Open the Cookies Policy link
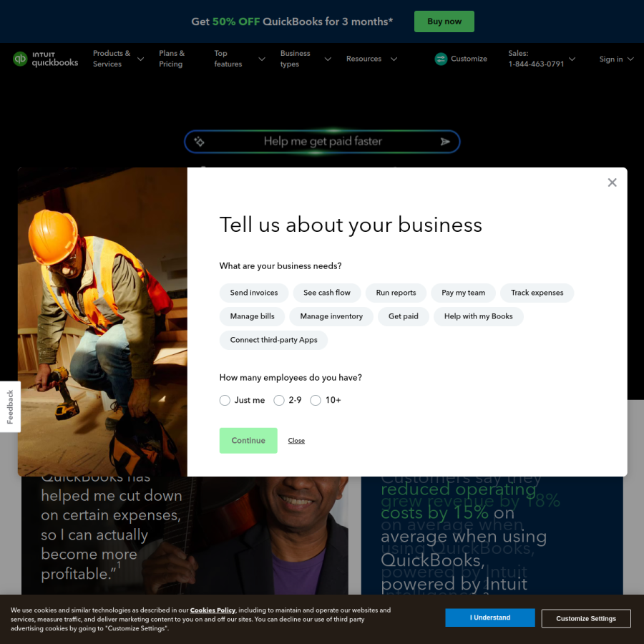The image size is (644, 644). coord(213,610)
